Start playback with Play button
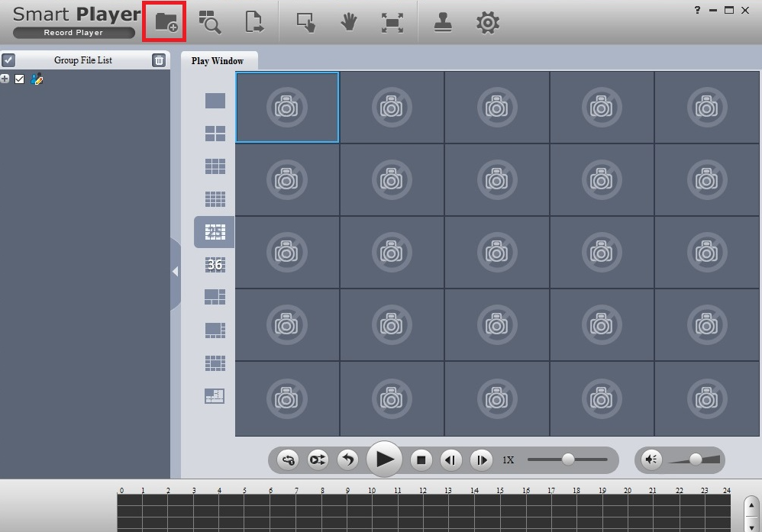762x532 pixels. pos(384,459)
